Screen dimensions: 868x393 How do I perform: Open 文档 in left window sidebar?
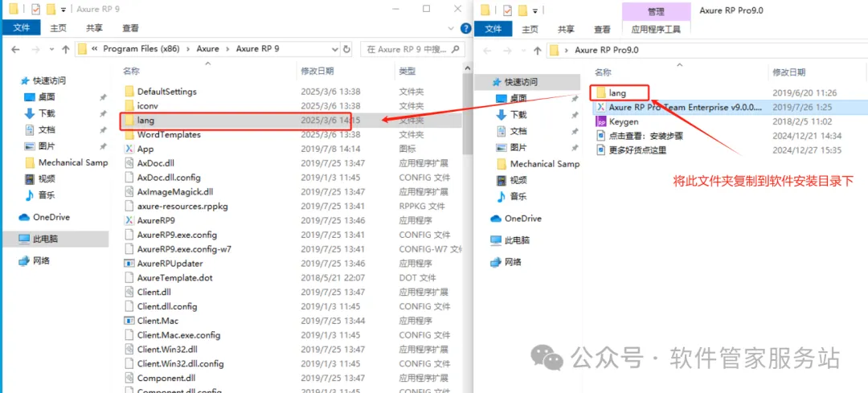coord(47,130)
